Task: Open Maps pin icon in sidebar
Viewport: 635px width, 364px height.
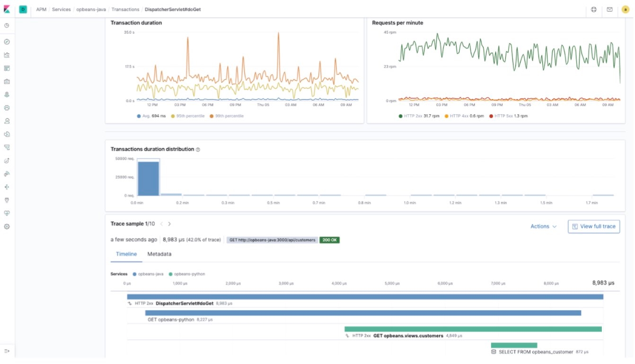Action: (7, 95)
